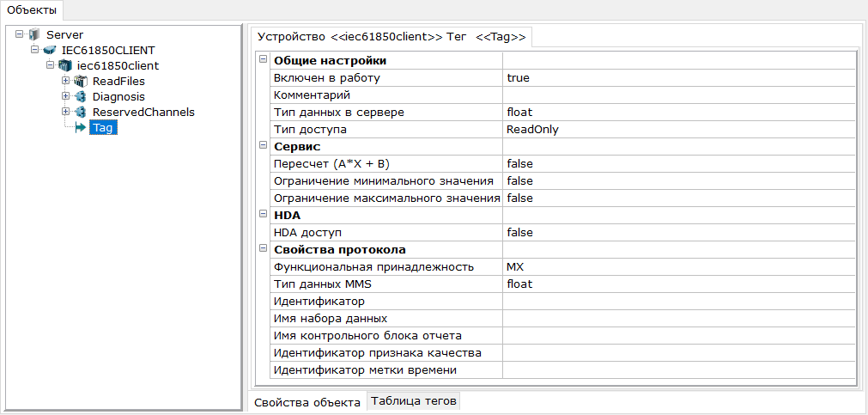Expand the ReservedChannels tree node
Image resolution: width=868 pixels, height=415 pixels.
pyautogui.click(x=66, y=112)
